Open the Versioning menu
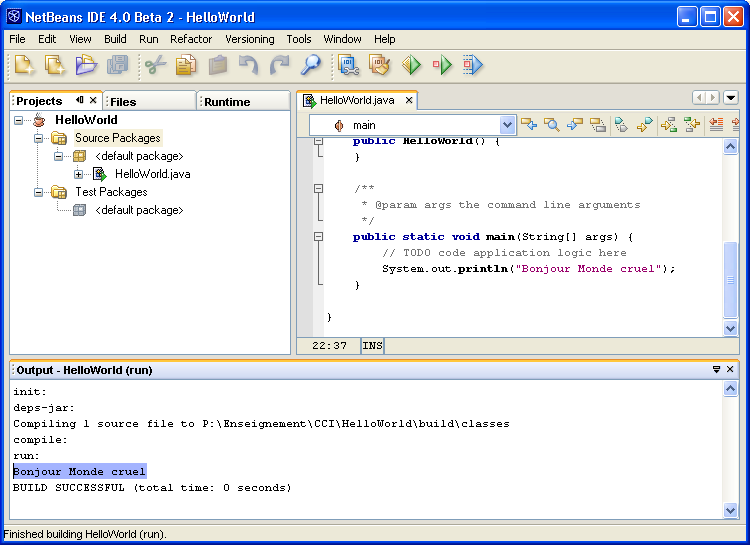 click(x=250, y=39)
